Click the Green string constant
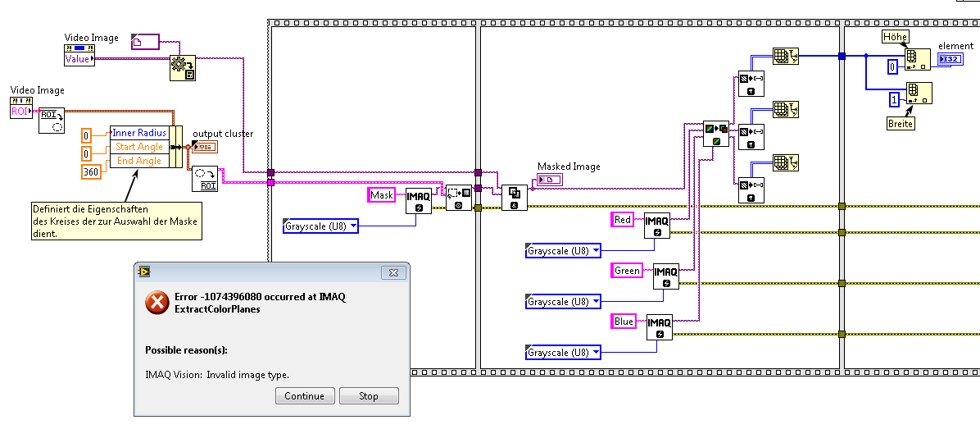 (627, 270)
